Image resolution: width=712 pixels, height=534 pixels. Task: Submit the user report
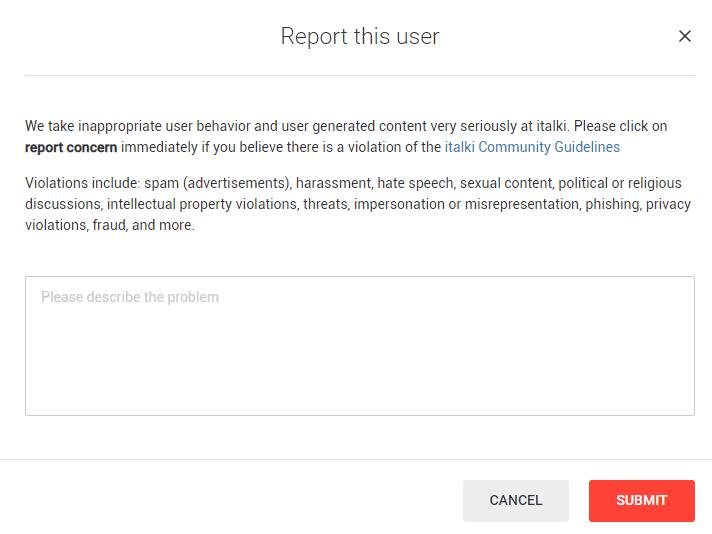pyautogui.click(x=642, y=500)
